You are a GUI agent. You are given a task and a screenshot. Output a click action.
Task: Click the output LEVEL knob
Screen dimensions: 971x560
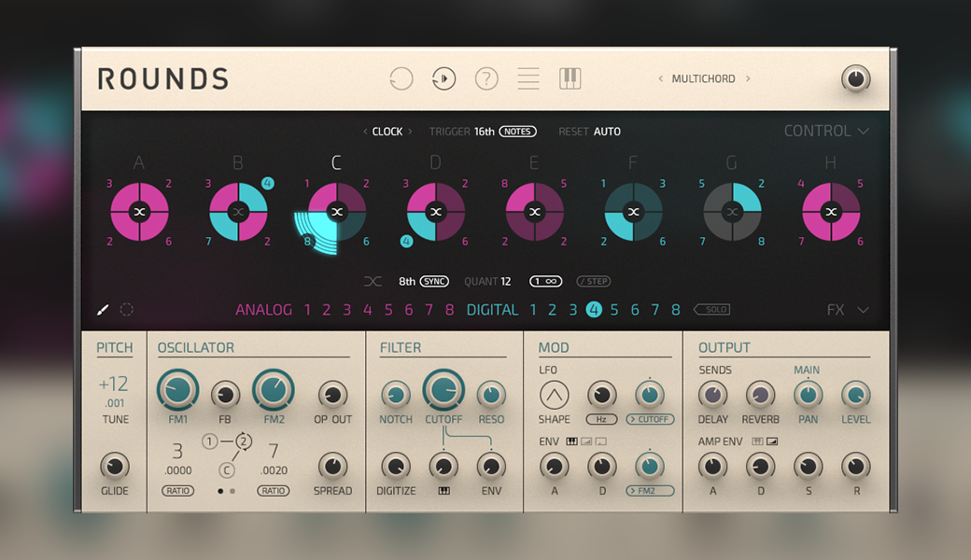coord(856,395)
